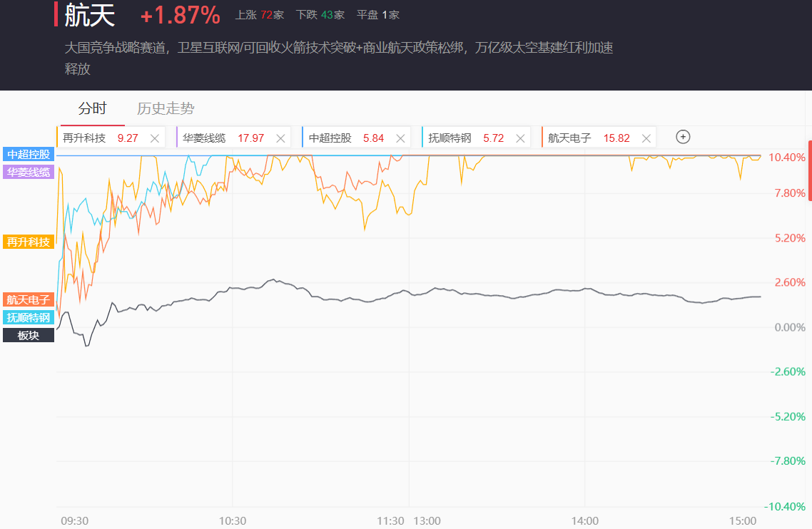Image resolution: width=812 pixels, height=529 pixels.
Task: Click the 航天 sector title
Action: (x=90, y=15)
